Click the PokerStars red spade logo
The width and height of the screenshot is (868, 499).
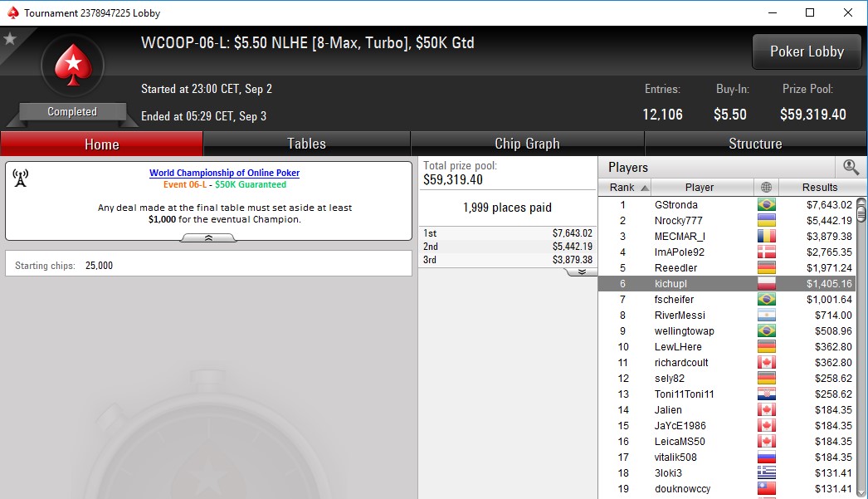click(72, 66)
